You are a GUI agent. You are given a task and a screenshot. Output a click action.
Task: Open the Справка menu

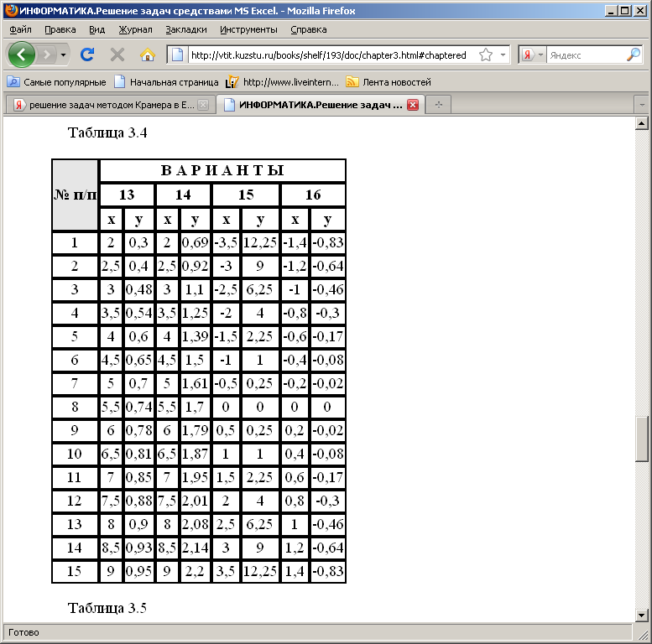(x=309, y=30)
